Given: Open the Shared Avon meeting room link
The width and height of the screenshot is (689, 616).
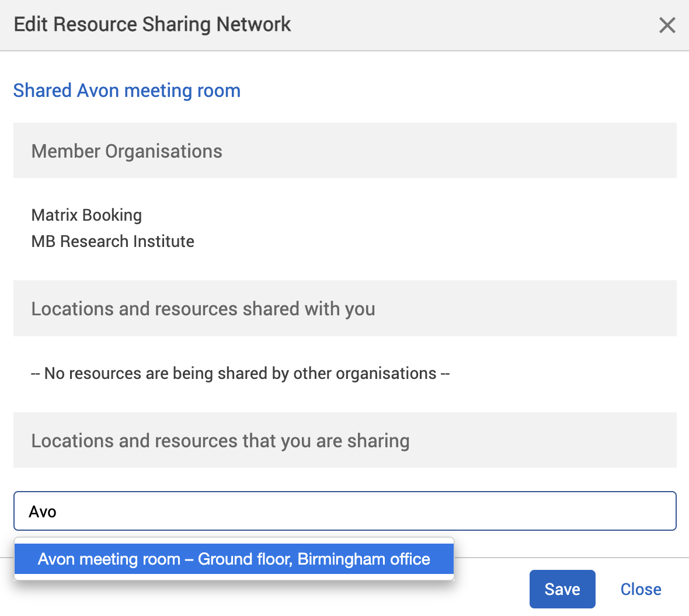Looking at the screenshot, I should [x=127, y=91].
